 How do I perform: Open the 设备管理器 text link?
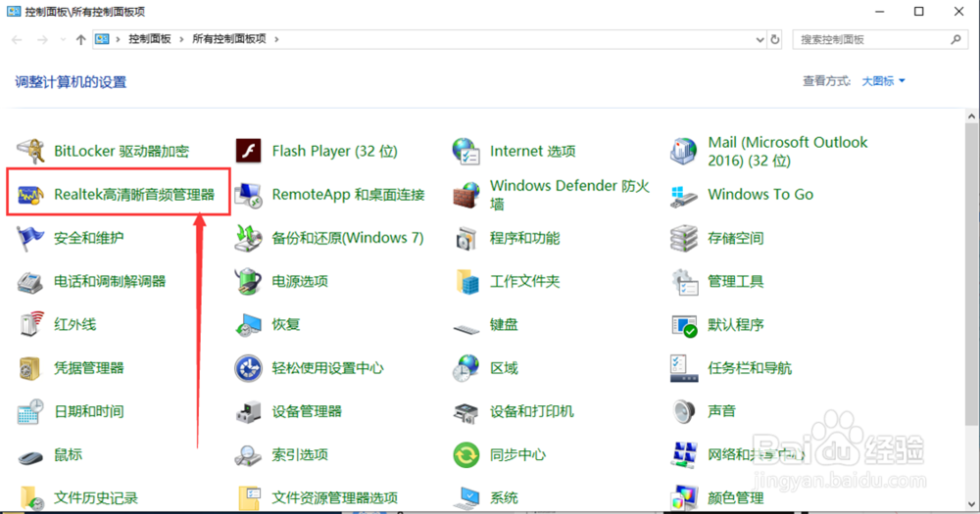[x=307, y=411]
